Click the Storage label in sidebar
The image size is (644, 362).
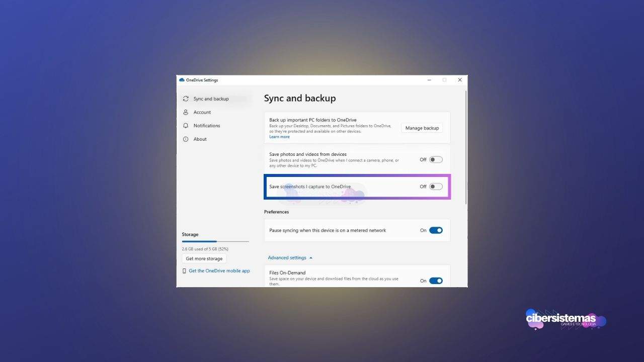click(190, 235)
